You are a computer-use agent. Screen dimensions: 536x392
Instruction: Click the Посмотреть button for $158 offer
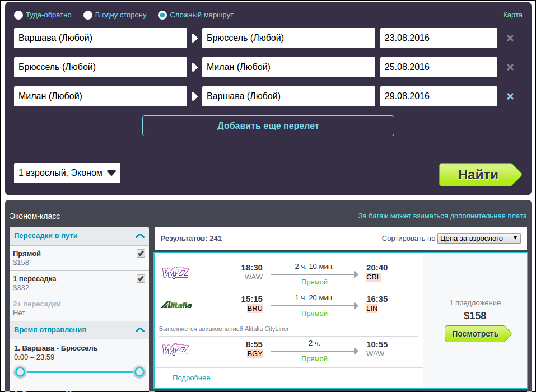tap(478, 334)
